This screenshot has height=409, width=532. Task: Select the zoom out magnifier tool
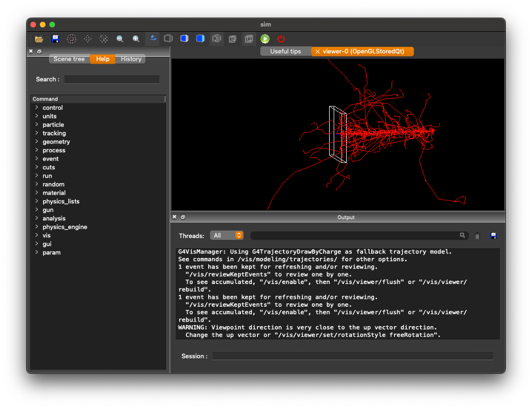pos(120,39)
